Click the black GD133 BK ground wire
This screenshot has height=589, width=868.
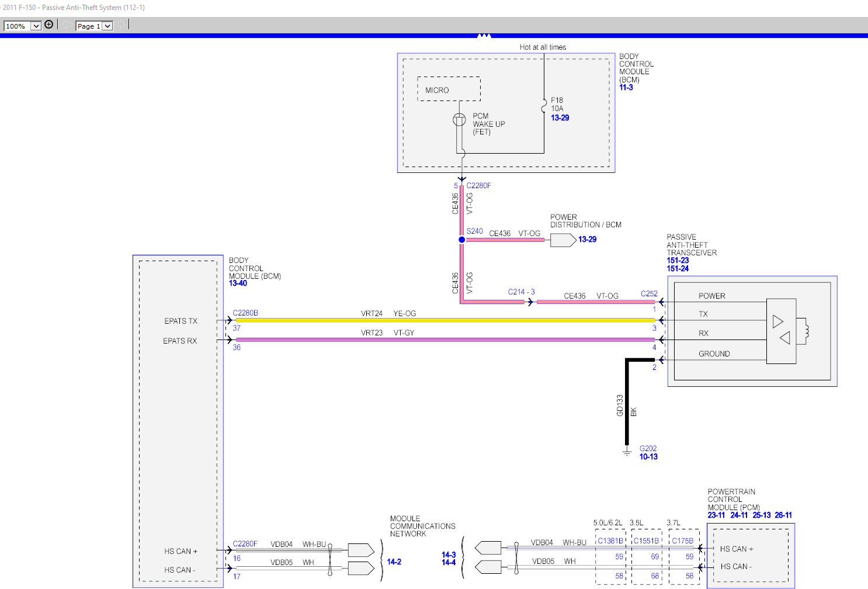coord(627,402)
